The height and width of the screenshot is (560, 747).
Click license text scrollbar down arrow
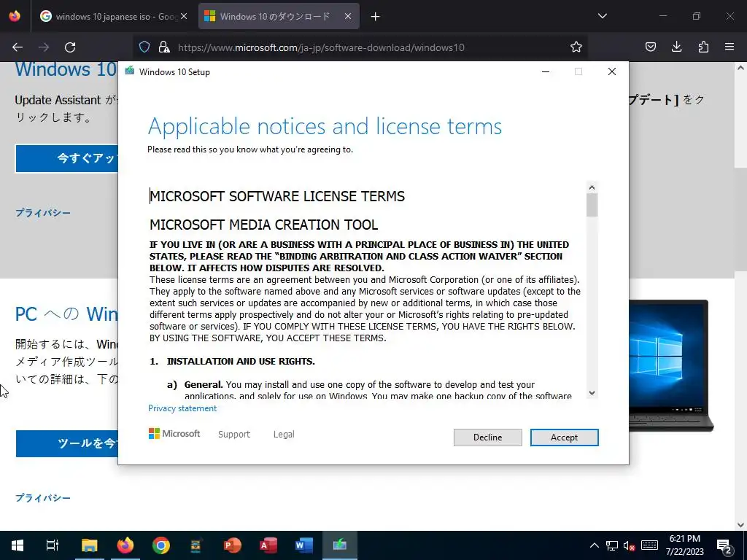[x=592, y=393]
